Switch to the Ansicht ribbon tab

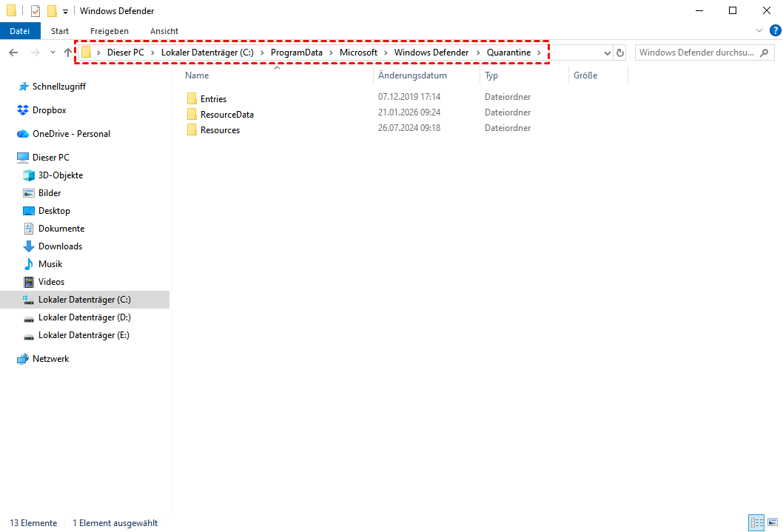coord(164,31)
